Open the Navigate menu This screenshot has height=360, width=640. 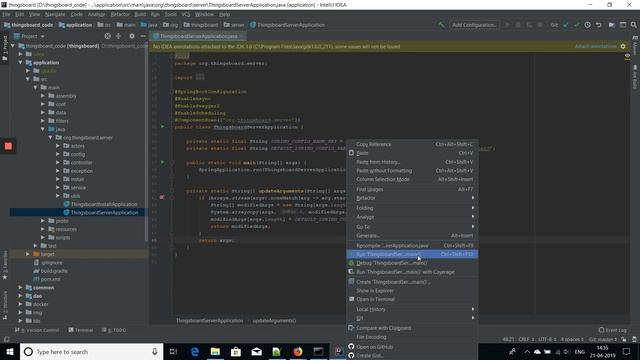(55, 14)
